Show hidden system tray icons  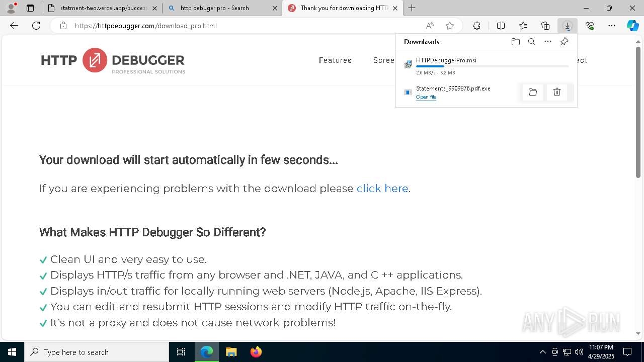(542, 352)
